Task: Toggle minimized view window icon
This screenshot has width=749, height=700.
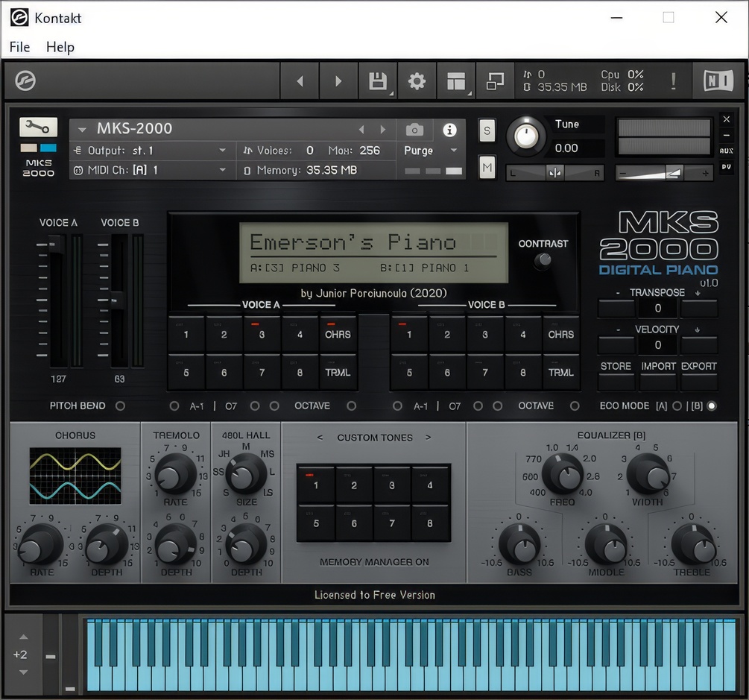Action: point(495,81)
